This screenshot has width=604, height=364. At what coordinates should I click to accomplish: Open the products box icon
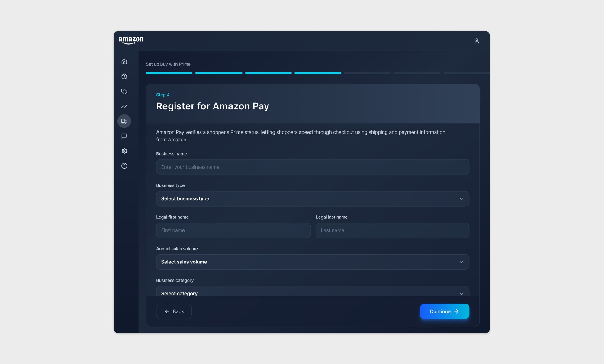[x=124, y=76]
